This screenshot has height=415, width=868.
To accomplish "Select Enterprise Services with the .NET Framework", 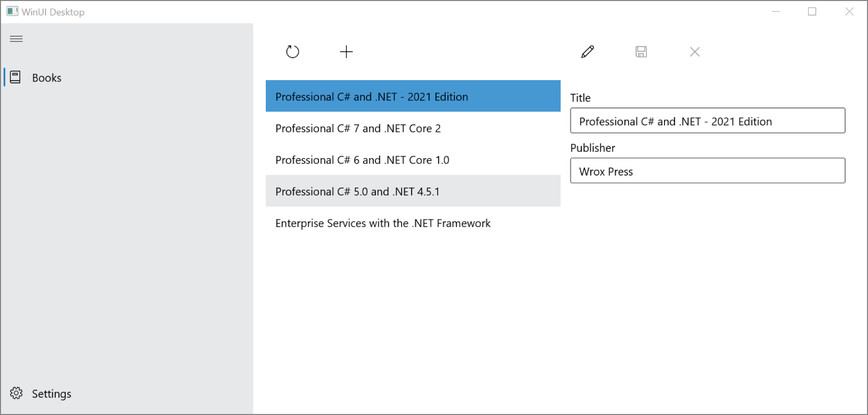I will [x=413, y=223].
